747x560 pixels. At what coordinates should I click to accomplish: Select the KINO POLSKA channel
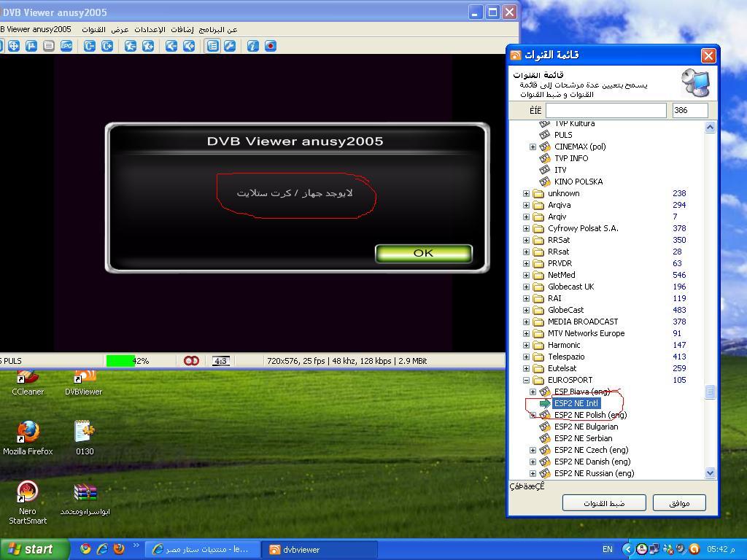pyautogui.click(x=578, y=182)
